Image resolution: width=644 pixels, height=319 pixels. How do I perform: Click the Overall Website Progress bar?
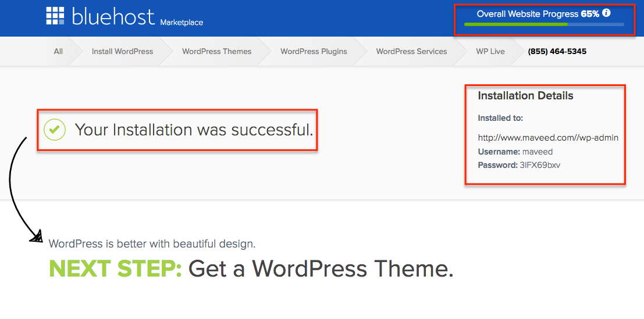tap(543, 24)
